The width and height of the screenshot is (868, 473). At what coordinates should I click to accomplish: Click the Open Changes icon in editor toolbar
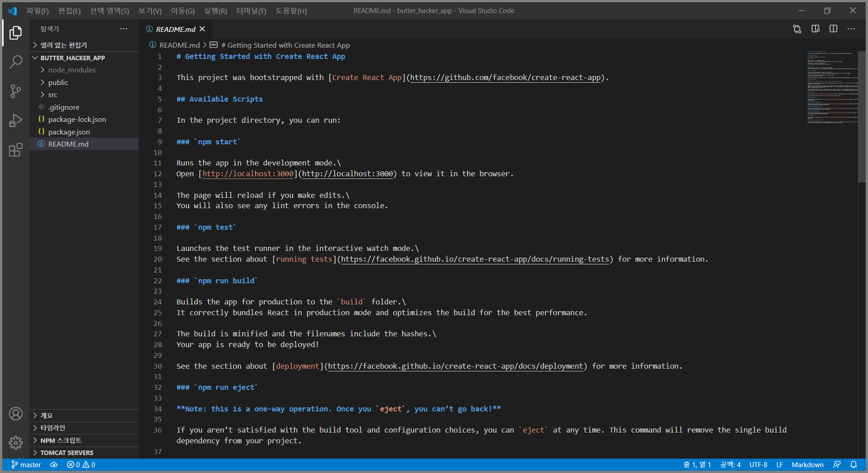pos(797,29)
